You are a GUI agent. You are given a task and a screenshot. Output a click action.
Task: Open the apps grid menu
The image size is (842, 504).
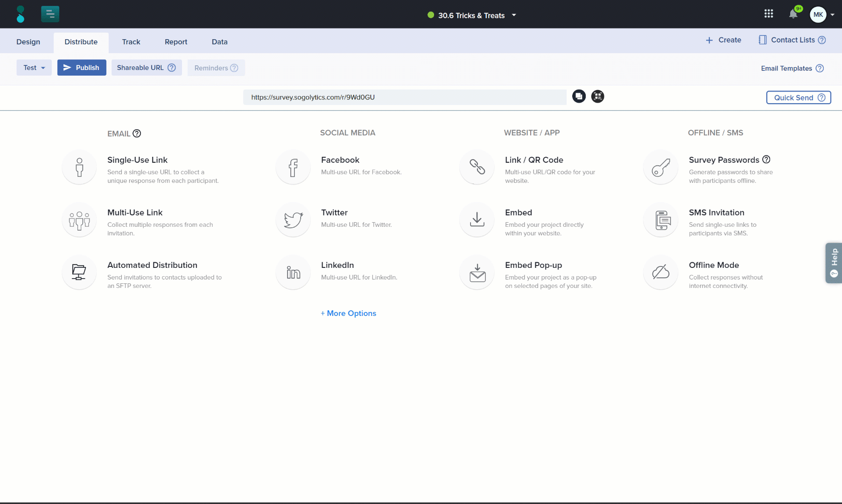click(x=769, y=14)
